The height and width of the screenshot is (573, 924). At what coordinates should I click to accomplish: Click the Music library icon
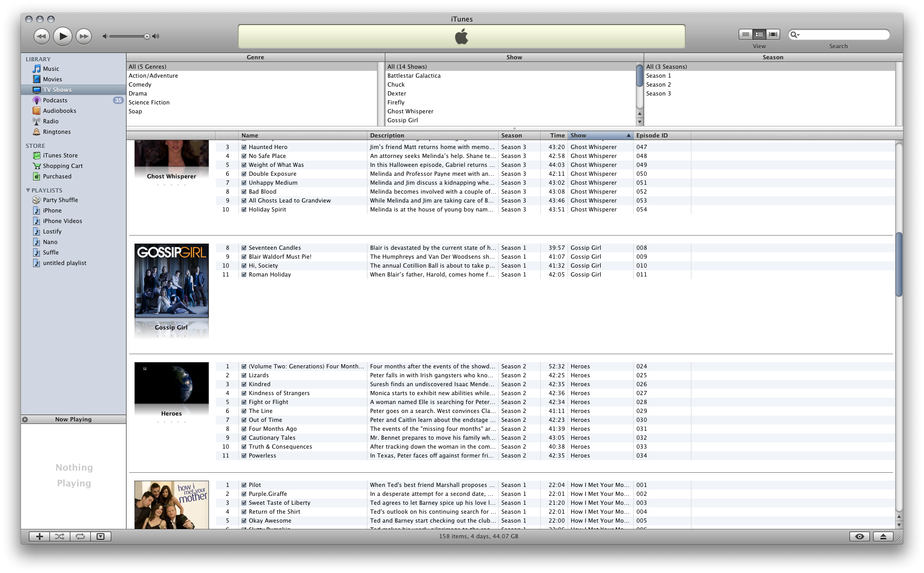coord(36,69)
